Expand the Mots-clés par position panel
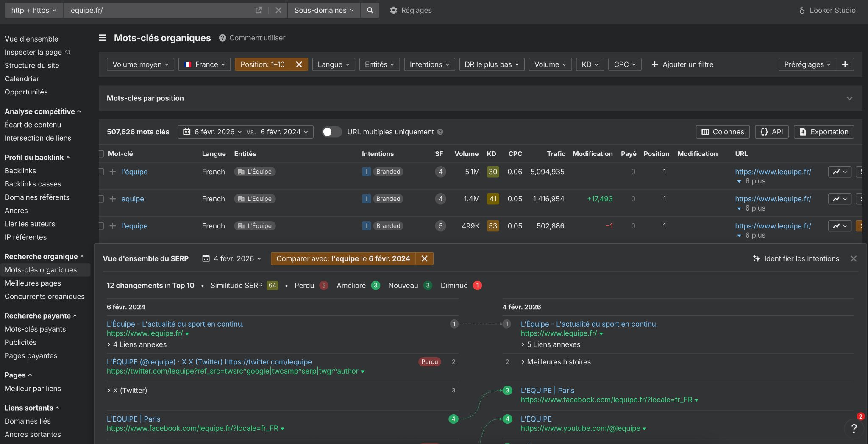 click(849, 98)
